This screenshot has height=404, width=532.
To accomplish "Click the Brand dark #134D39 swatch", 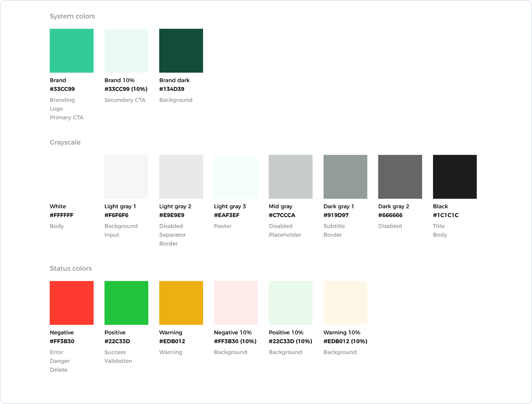I will coord(181,51).
